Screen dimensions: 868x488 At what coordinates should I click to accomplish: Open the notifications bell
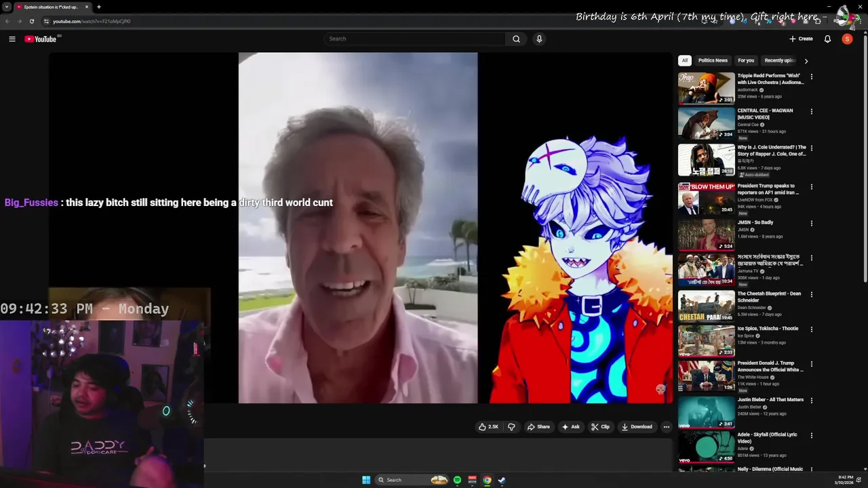click(x=827, y=39)
